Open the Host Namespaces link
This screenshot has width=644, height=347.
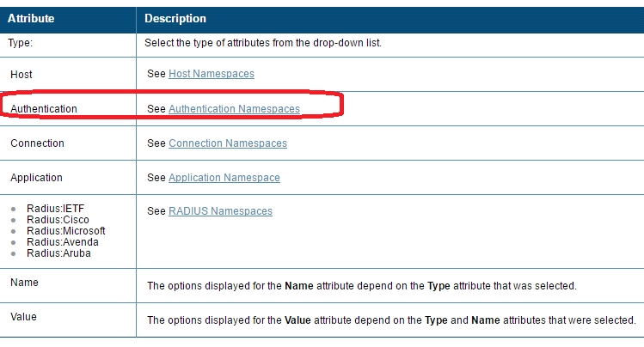click(211, 74)
